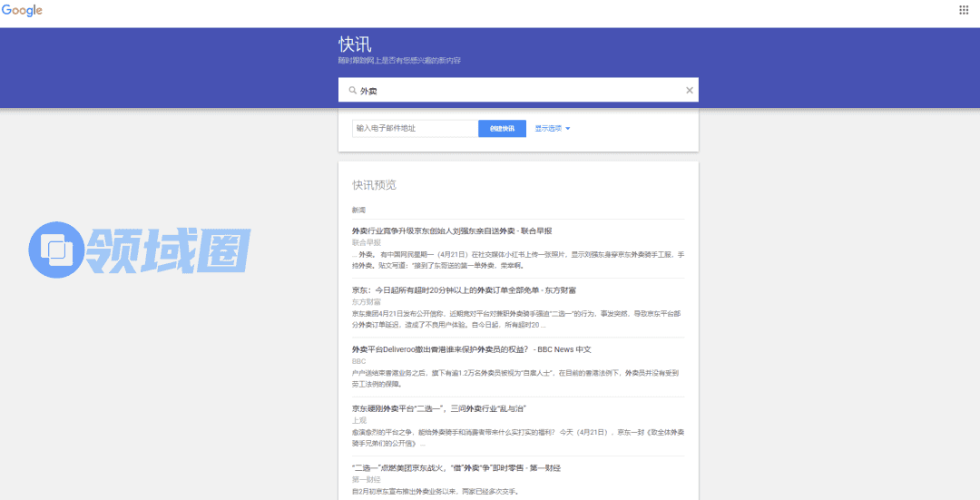
Task: Clear the 外卖 search query
Action: [689, 91]
